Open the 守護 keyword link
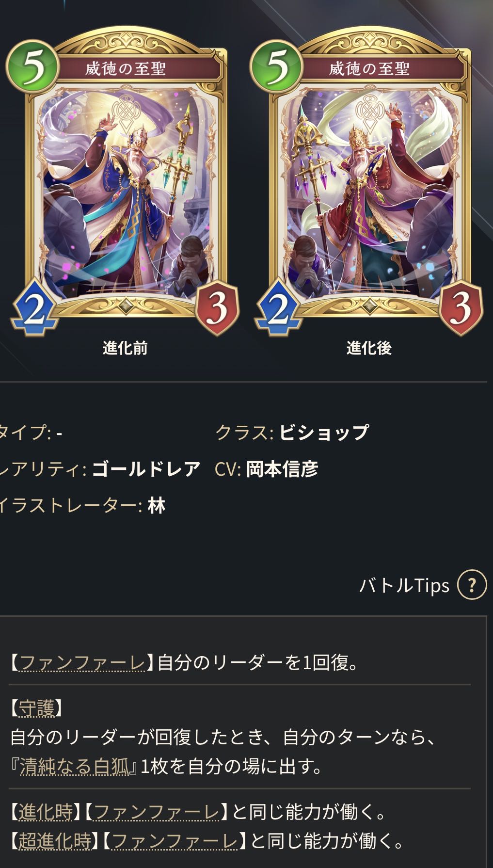Viewport: 493px width, 868px height. pos(37,708)
